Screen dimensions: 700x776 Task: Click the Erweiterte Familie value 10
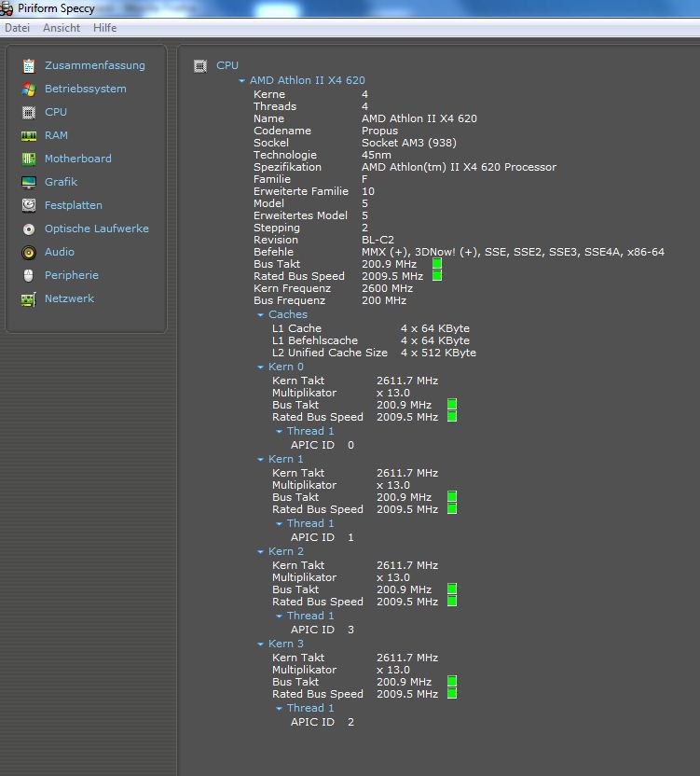tap(368, 191)
